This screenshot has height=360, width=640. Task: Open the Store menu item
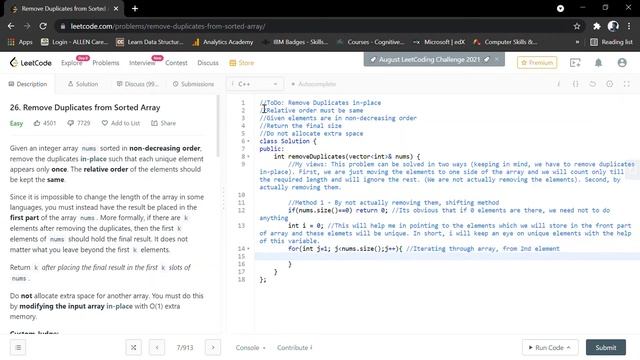[x=242, y=63]
